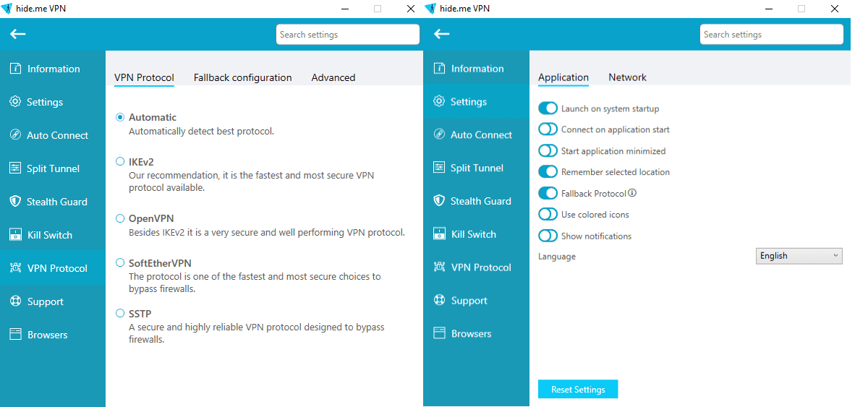The width and height of the screenshot is (868, 407).
Task: Open Split Tunnel label in right window sidebar
Action: [477, 168]
